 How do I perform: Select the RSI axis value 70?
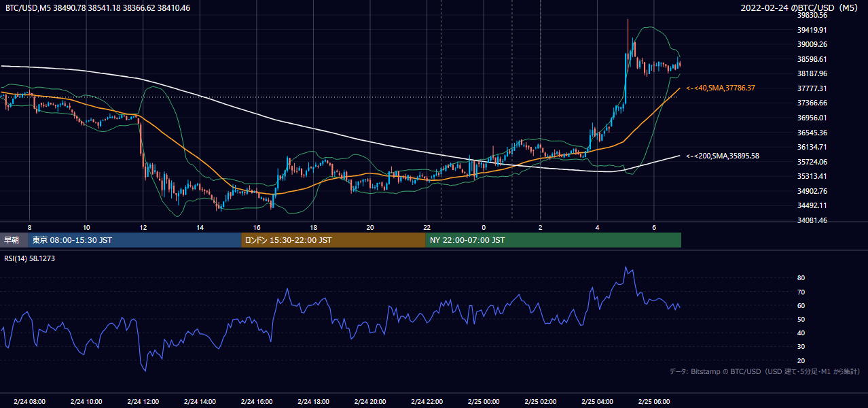click(801, 292)
